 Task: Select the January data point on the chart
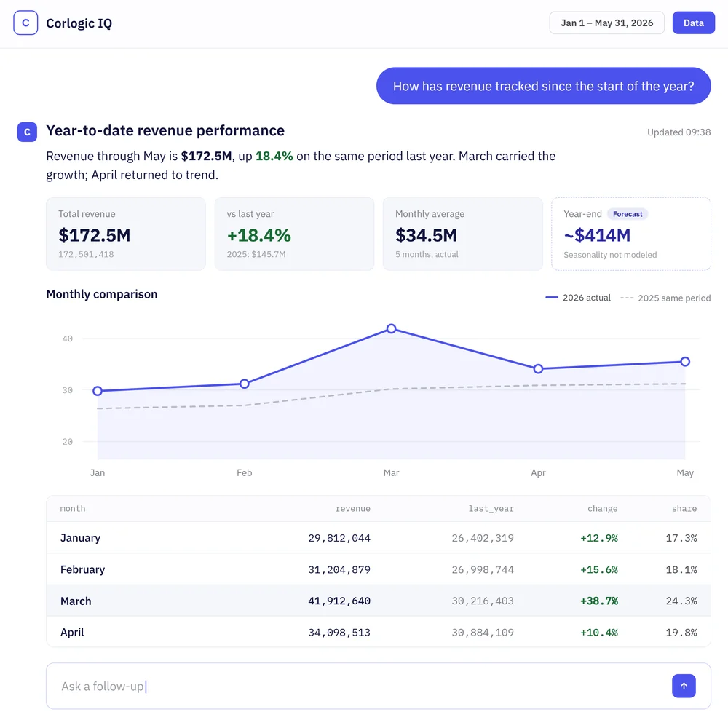98,391
